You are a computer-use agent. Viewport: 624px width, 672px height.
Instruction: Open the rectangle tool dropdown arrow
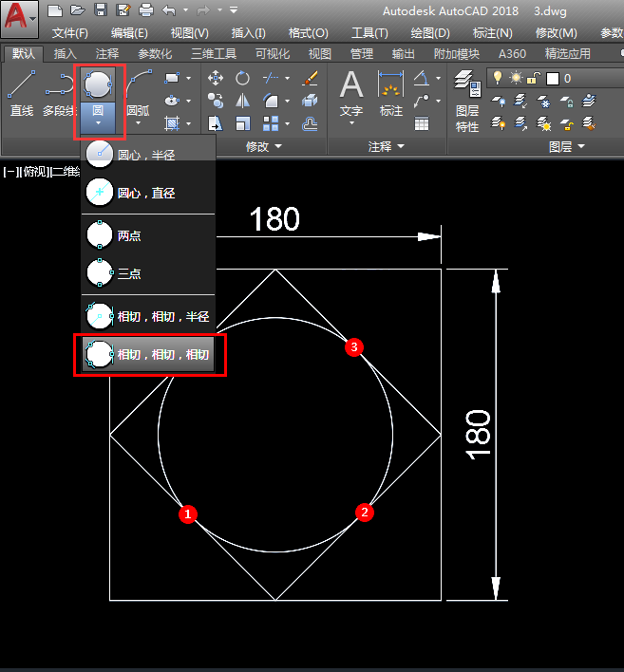(188, 78)
